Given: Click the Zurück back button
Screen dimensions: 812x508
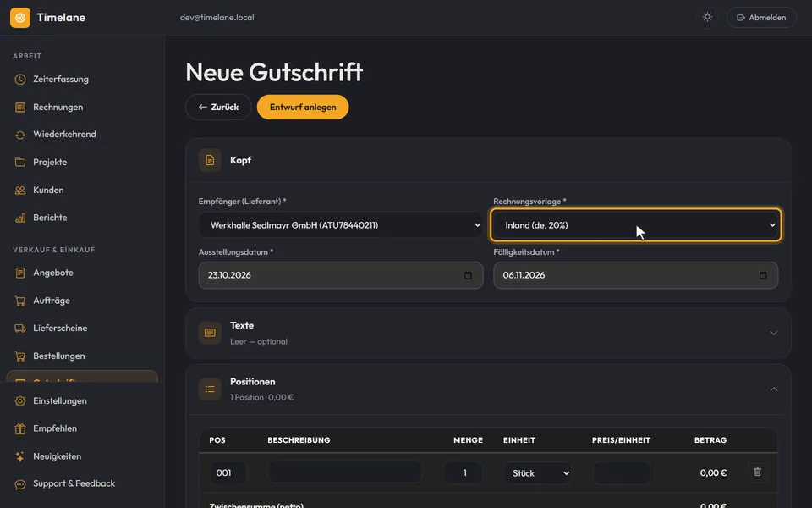Looking at the screenshot, I should pos(218,108).
